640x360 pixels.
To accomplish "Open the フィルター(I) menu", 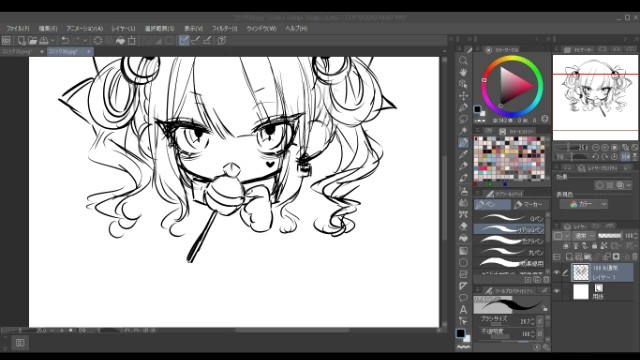I will pyautogui.click(x=224, y=29).
